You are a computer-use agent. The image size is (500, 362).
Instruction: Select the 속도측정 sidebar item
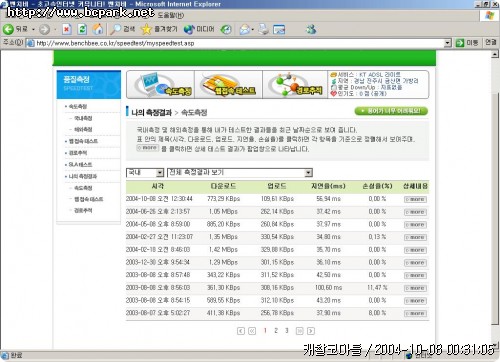point(78,106)
